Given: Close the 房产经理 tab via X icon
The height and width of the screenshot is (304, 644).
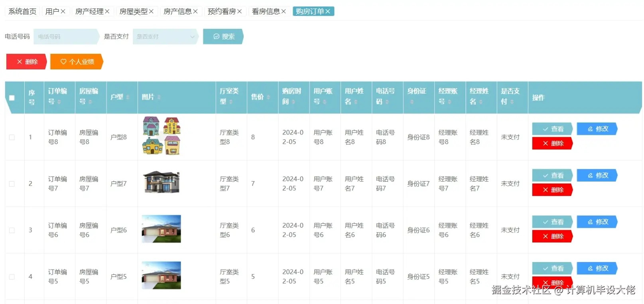Looking at the screenshot, I should 107,12.
